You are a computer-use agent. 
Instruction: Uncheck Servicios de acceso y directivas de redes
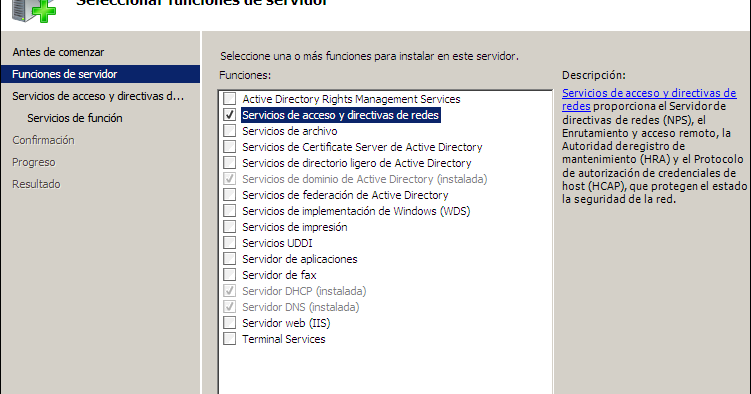229,114
